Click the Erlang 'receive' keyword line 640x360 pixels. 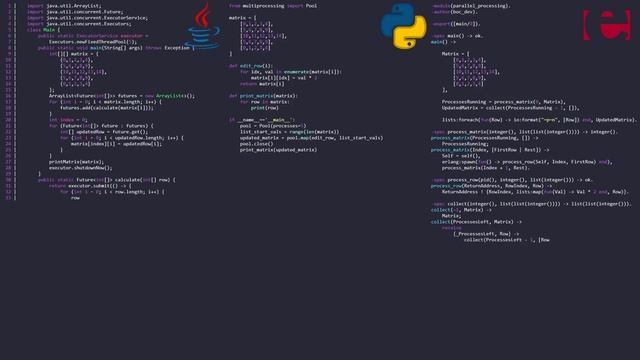tap(451, 228)
